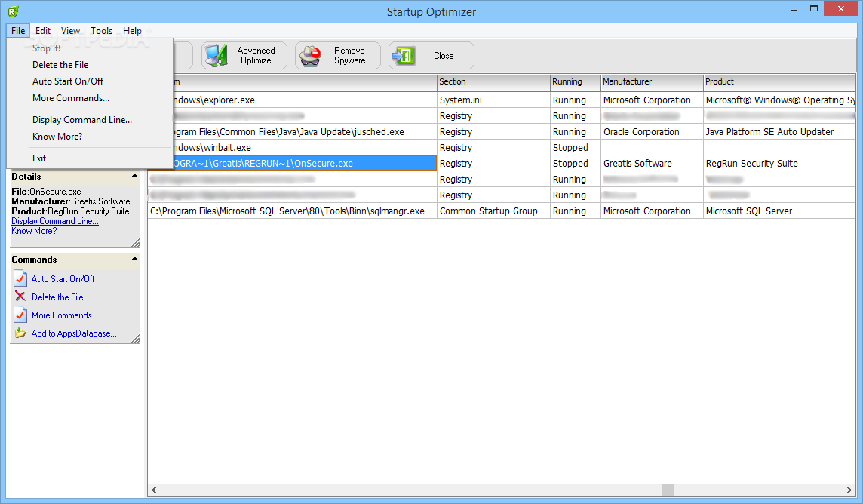Sort by the Product column header
Image resolution: width=863 pixels, height=504 pixels.
tap(779, 82)
